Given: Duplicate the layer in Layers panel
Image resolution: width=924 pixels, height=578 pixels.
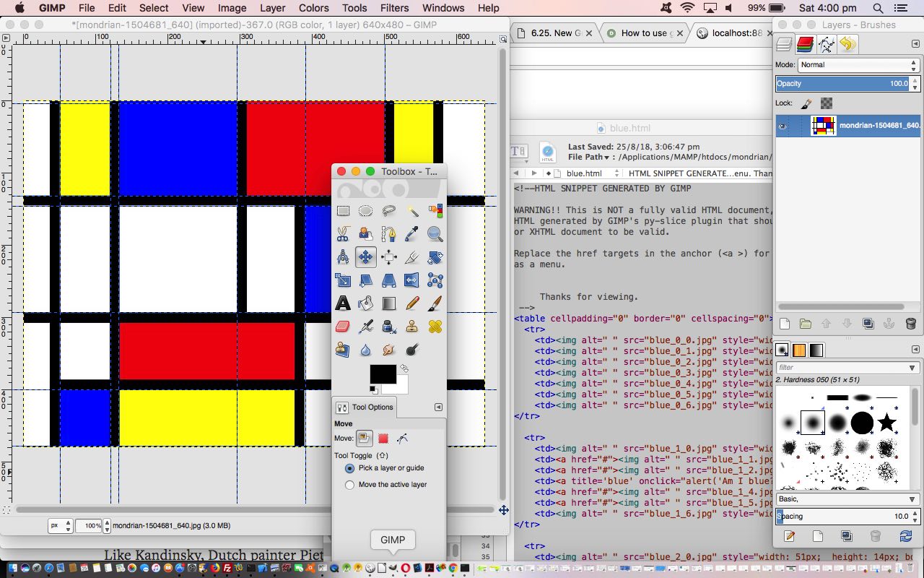Looking at the screenshot, I should [868, 324].
